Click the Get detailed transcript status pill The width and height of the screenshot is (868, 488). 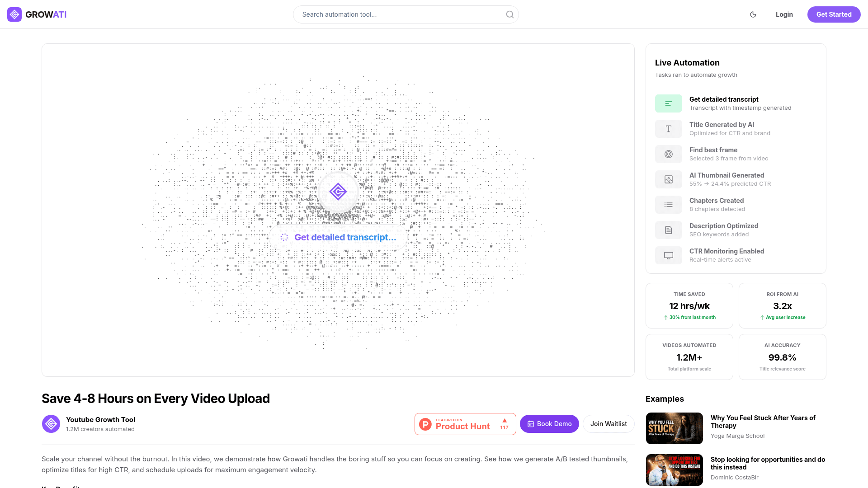[x=338, y=237]
